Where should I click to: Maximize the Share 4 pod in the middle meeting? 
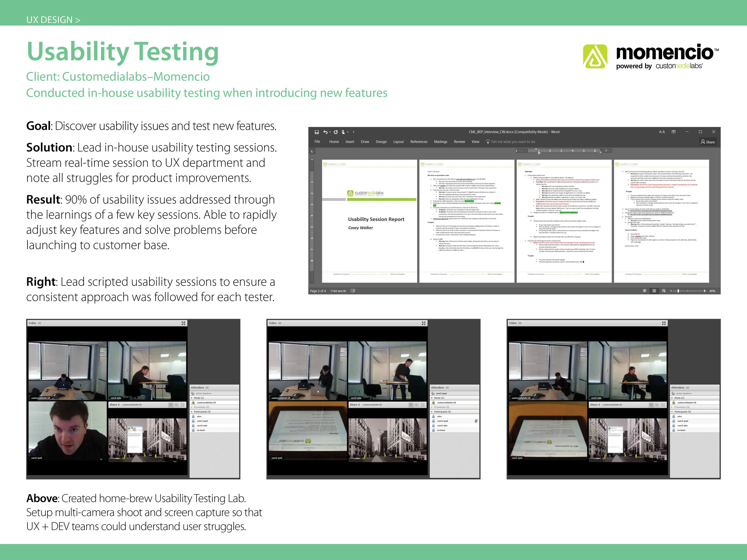pos(423,405)
